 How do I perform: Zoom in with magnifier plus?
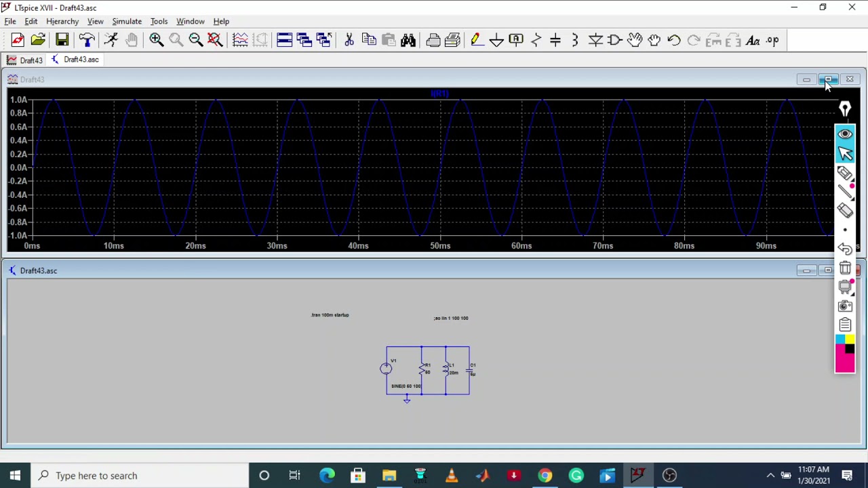click(x=156, y=41)
